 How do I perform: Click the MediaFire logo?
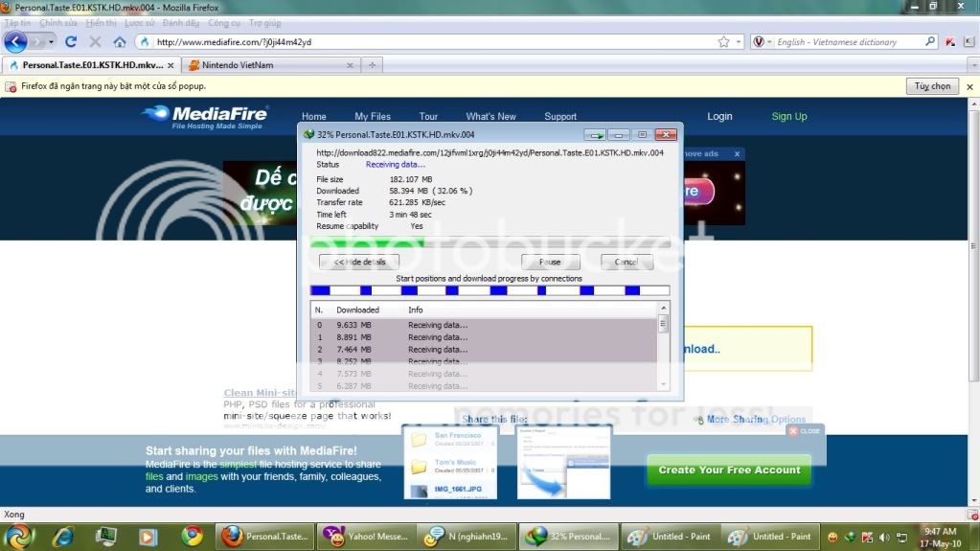coord(205,116)
